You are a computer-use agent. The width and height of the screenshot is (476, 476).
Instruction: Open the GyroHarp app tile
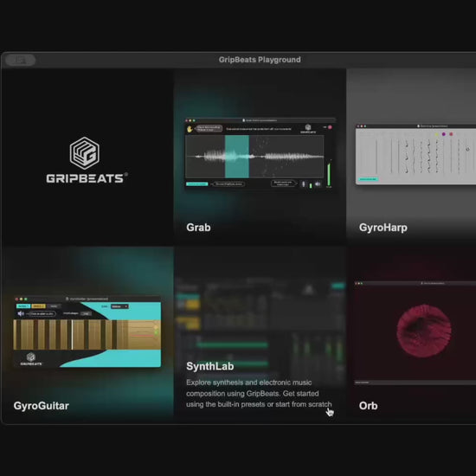[x=411, y=158]
